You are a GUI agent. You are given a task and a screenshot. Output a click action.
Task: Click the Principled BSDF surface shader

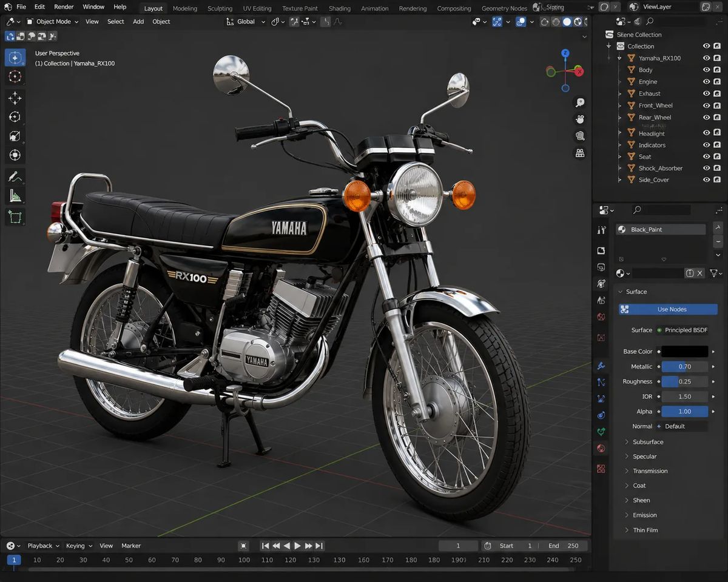pyautogui.click(x=682, y=330)
